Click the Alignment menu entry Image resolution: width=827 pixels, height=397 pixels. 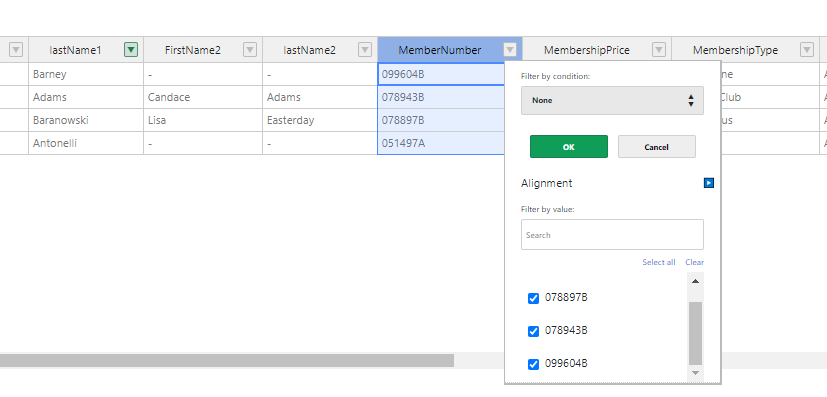[x=546, y=183]
